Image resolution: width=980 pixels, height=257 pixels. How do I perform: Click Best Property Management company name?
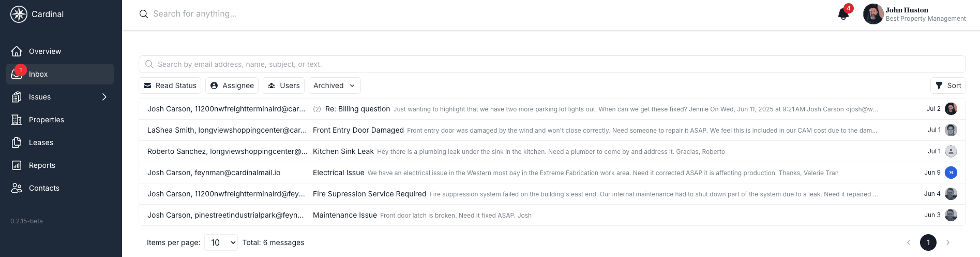[926, 19]
